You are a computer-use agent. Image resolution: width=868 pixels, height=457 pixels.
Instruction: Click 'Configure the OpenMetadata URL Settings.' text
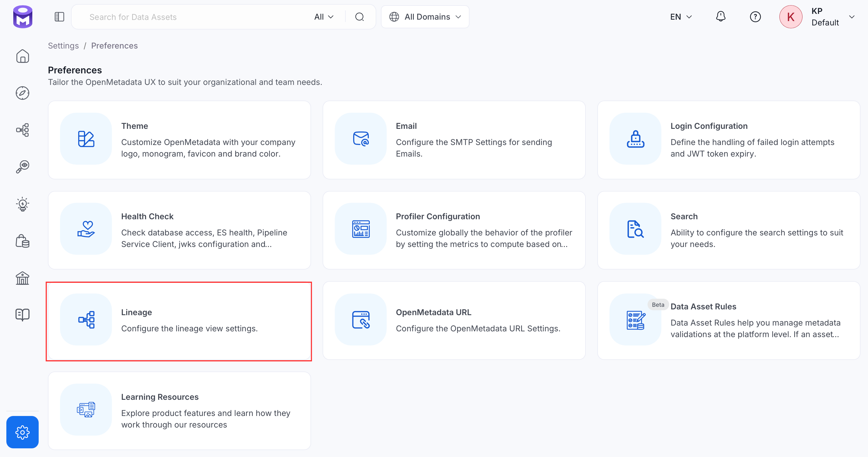click(x=478, y=328)
